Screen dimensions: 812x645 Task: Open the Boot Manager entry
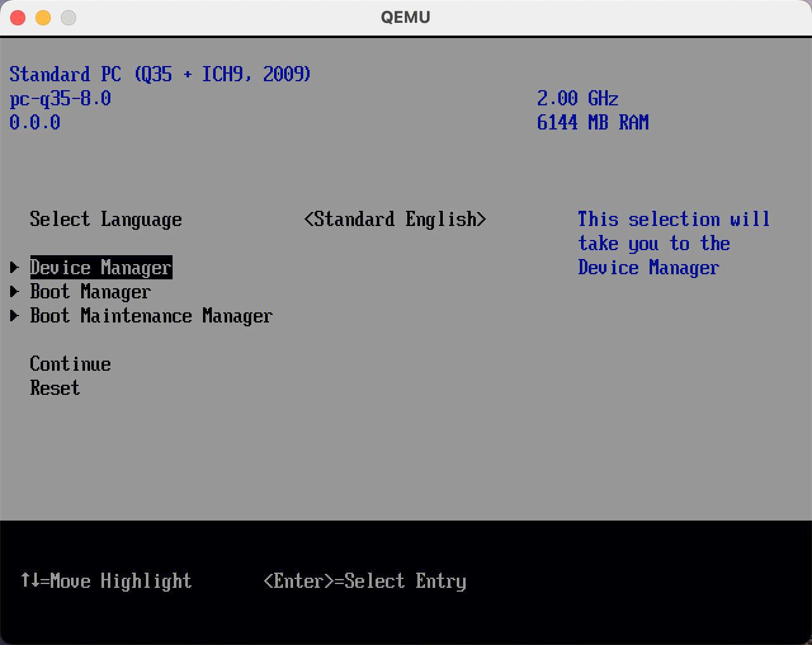[90, 292]
